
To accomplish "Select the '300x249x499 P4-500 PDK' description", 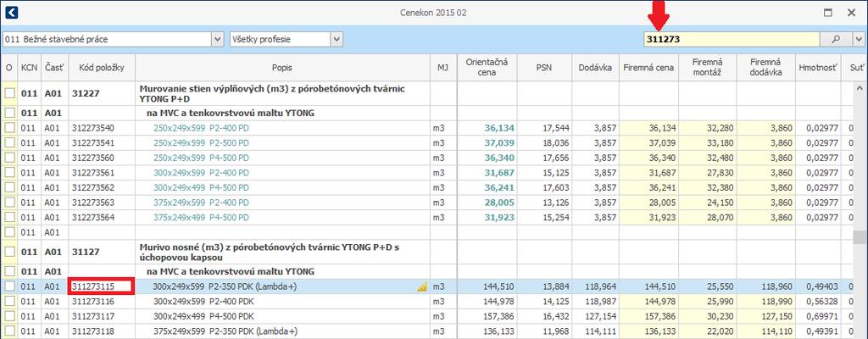I will pyautogui.click(x=203, y=316).
